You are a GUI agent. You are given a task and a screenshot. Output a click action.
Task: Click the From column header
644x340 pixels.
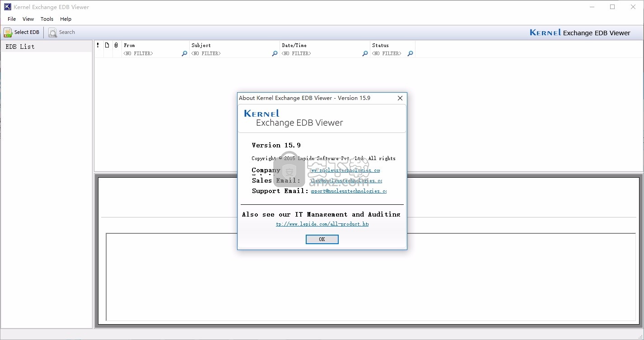point(155,45)
